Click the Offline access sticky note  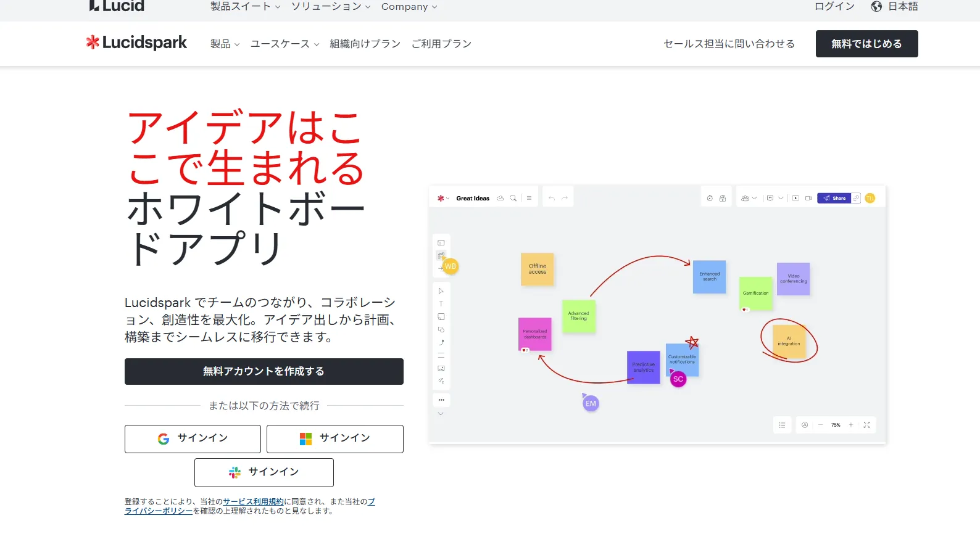[537, 269]
